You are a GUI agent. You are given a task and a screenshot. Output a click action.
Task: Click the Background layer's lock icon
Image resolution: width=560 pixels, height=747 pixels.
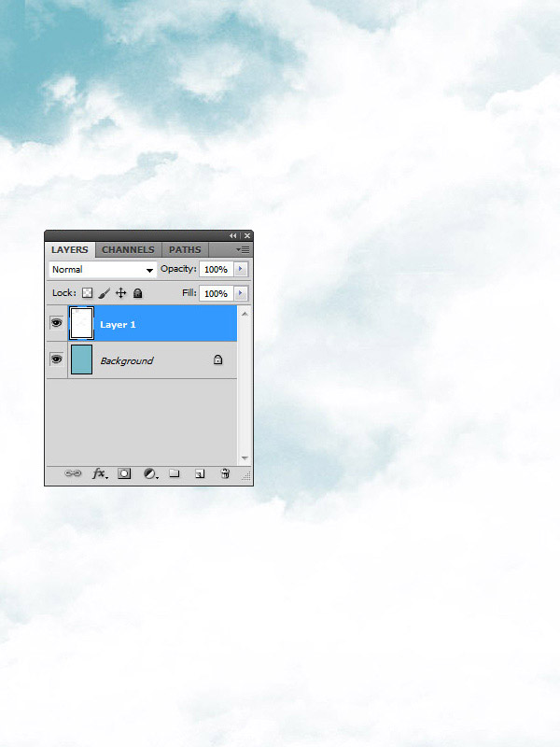tap(217, 359)
